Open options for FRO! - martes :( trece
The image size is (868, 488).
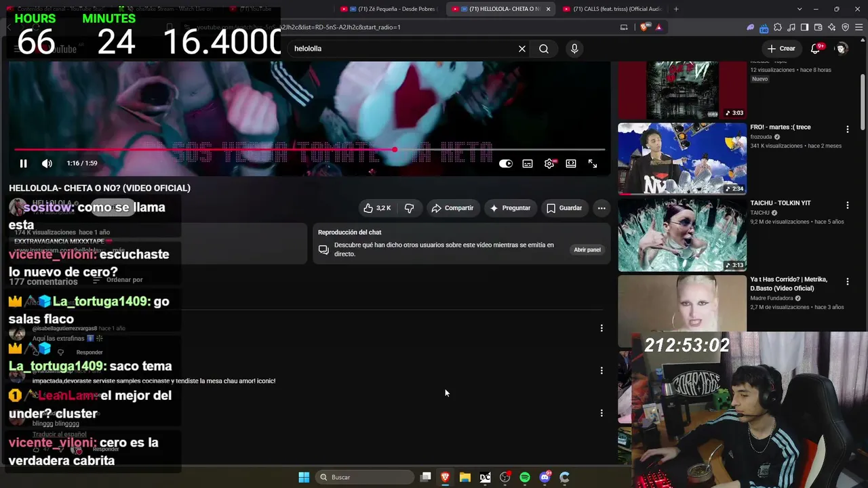pos(847,129)
